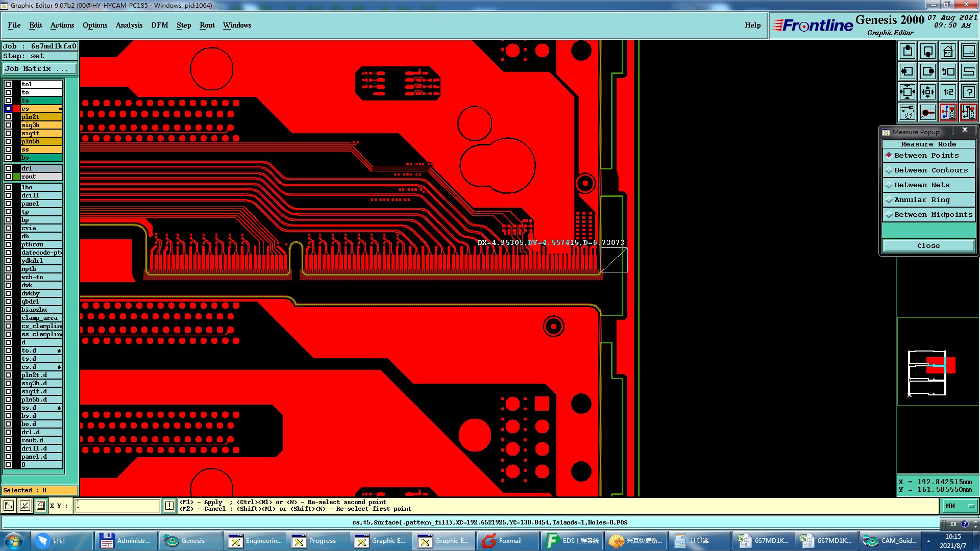This screenshot has width=980, height=551.
Task: Select Between Contours measure mode
Action: point(928,170)
